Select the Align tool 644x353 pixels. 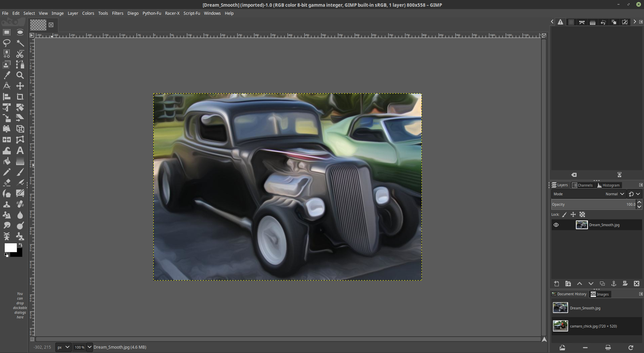pos(6,97)
